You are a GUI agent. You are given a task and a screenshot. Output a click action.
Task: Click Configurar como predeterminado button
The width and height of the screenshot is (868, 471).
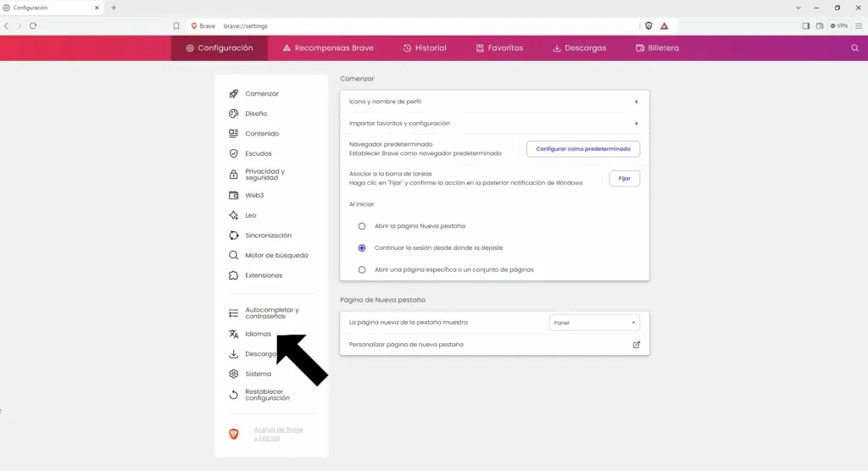tap(583, 149)
